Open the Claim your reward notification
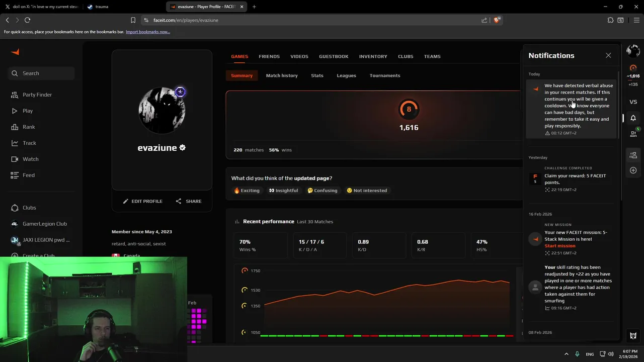644x362 pixels. click(x=571, y=178)
